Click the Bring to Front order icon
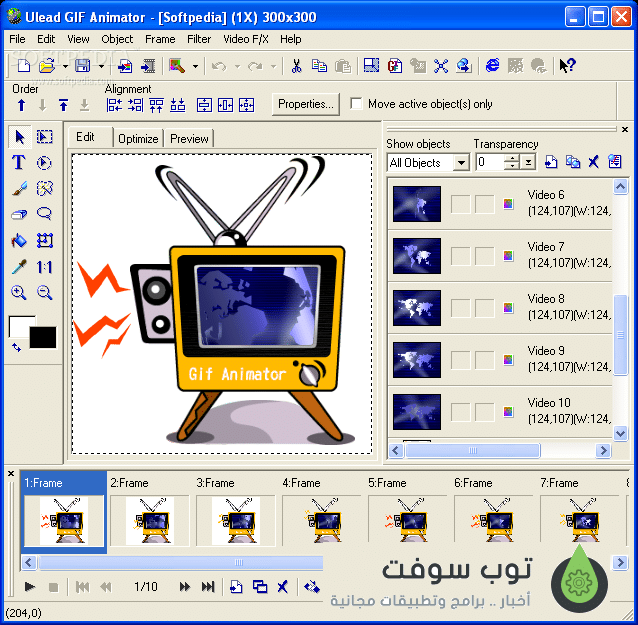The image size is (638, 625). [63, 105]
